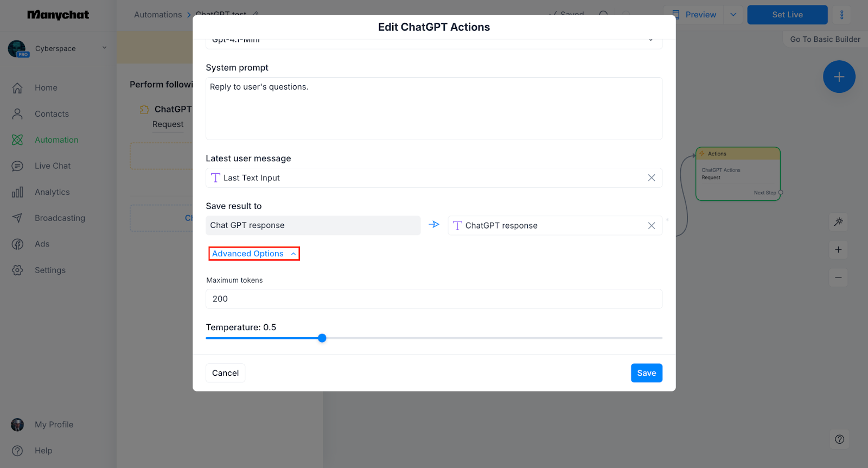Open the Help circle icon at bottom right
The image size is (868, 468).
click(x=839, y=439)
